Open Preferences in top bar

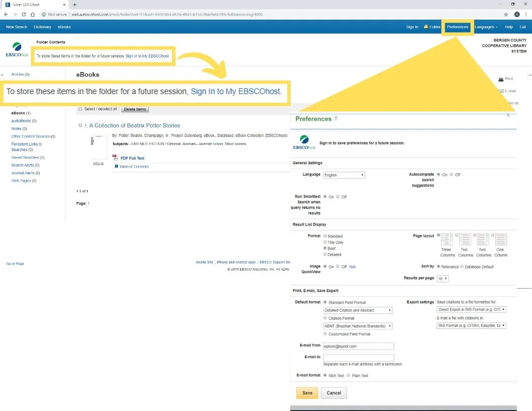click(457, 27)
